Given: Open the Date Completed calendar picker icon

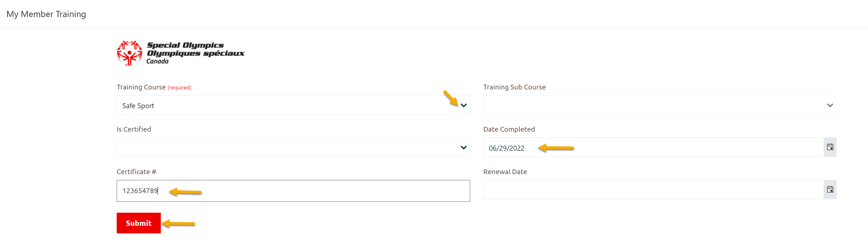Looking at the screenshot, I should coord(829,147).
